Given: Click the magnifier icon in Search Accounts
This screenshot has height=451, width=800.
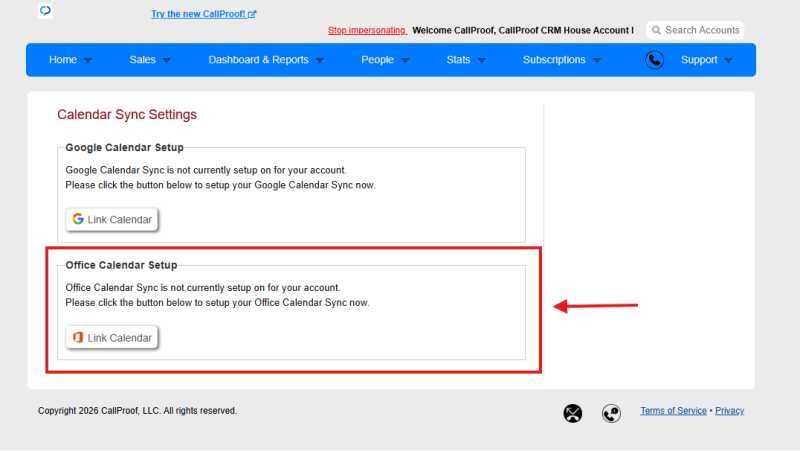Looking at the screenshot, I should point(656,30).
